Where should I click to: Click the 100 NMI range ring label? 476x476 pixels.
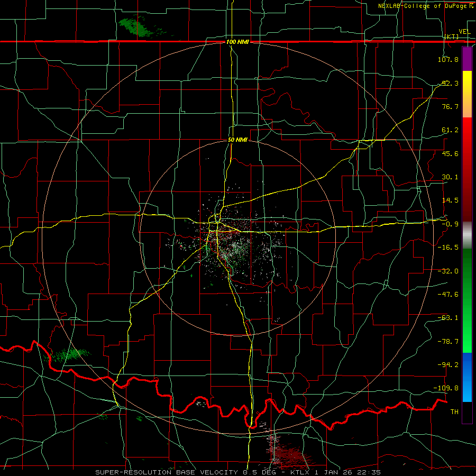(237, 42)
